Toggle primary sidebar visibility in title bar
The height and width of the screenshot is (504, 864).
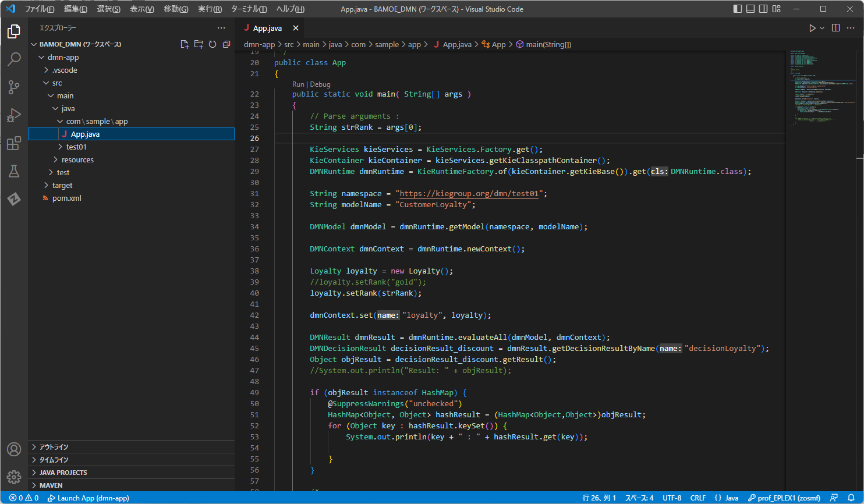738,9
